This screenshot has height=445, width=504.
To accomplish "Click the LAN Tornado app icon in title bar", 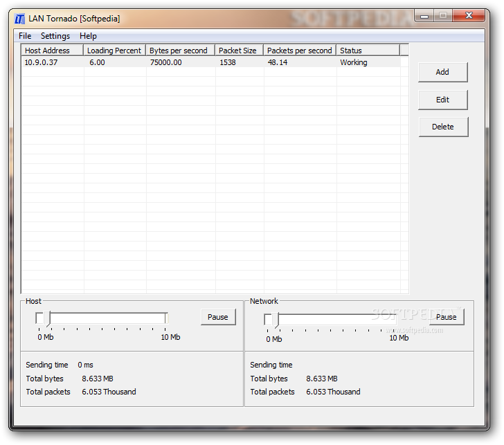I will pyautogui.click(x=19, y=19).
